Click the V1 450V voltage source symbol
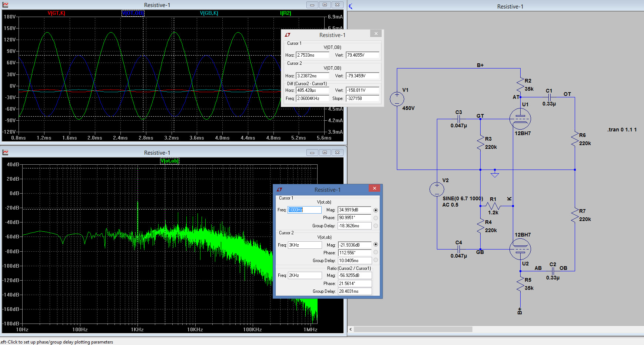Screen dimensions: 644x345 click(397, 99)
